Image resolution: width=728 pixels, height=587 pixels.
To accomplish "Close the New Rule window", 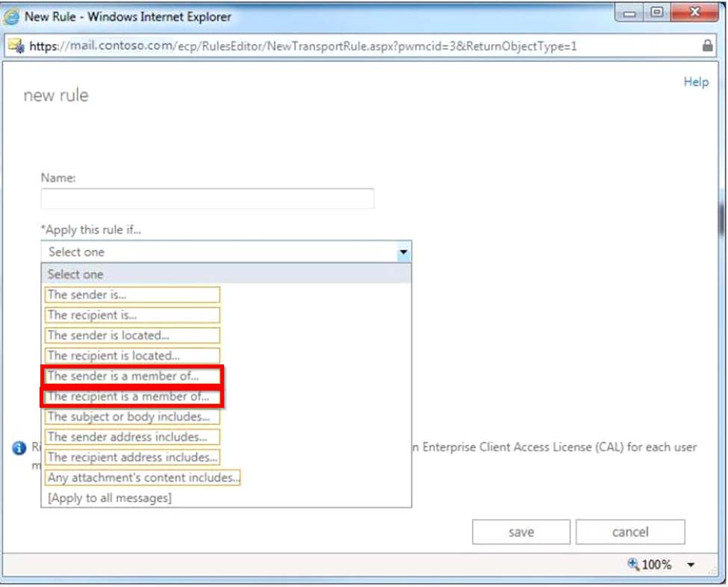I will click(x=694, y=13).
